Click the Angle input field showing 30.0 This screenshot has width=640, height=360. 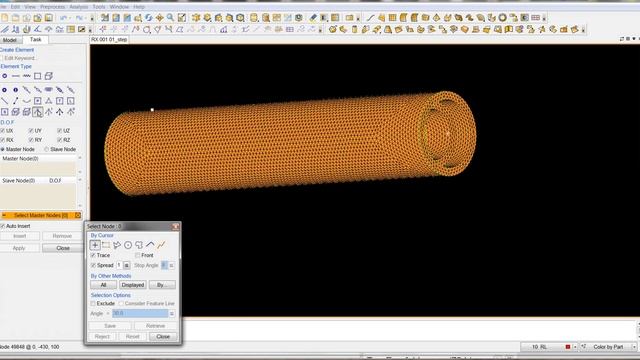(x=140, y=313)
